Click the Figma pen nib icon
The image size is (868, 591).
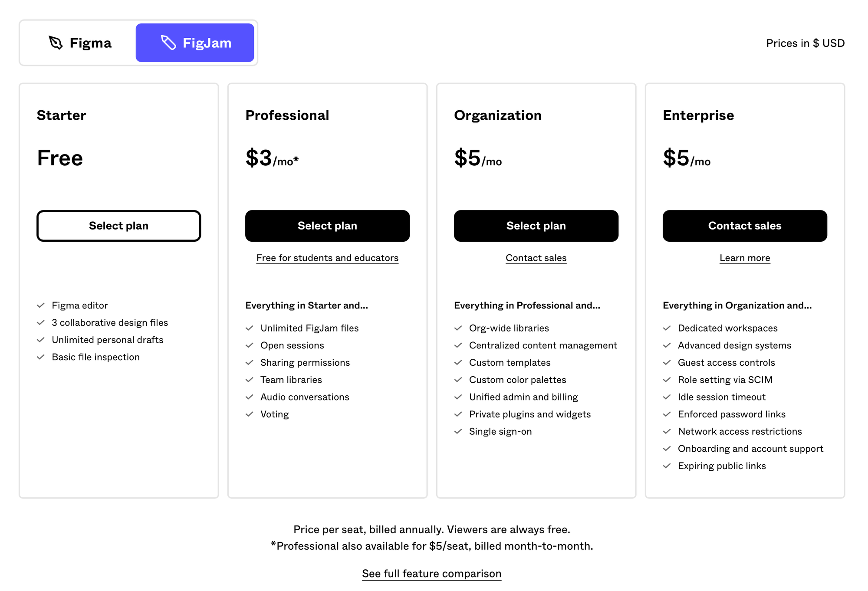pyautogui.click(x=56, y=43)
